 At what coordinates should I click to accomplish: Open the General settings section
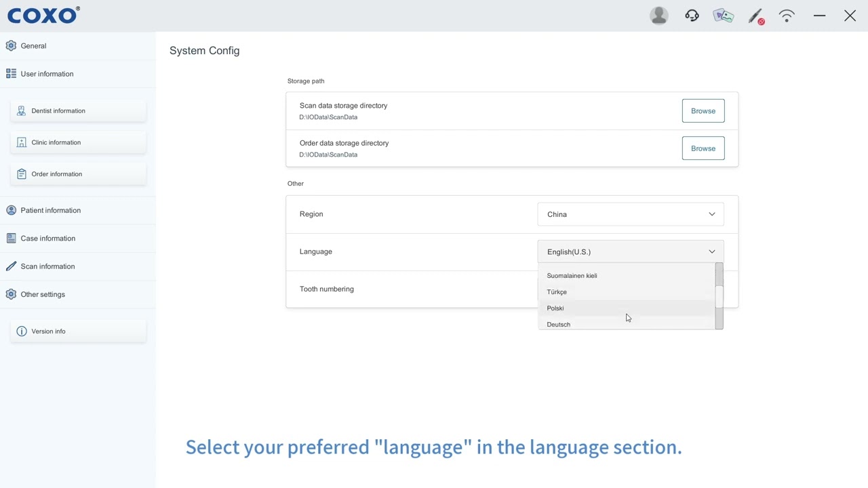(x=78, y=45)
